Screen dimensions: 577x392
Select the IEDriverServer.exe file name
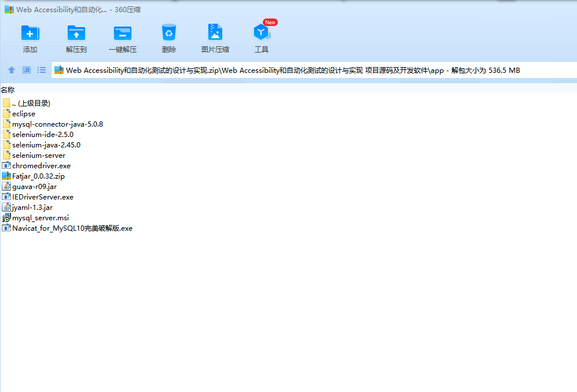[43, 197]
